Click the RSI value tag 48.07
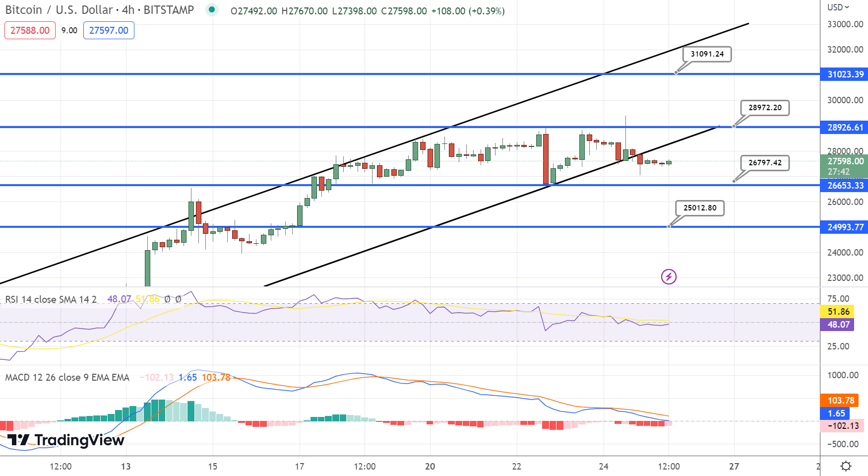The image size is (868, 476). click(838, 325)
